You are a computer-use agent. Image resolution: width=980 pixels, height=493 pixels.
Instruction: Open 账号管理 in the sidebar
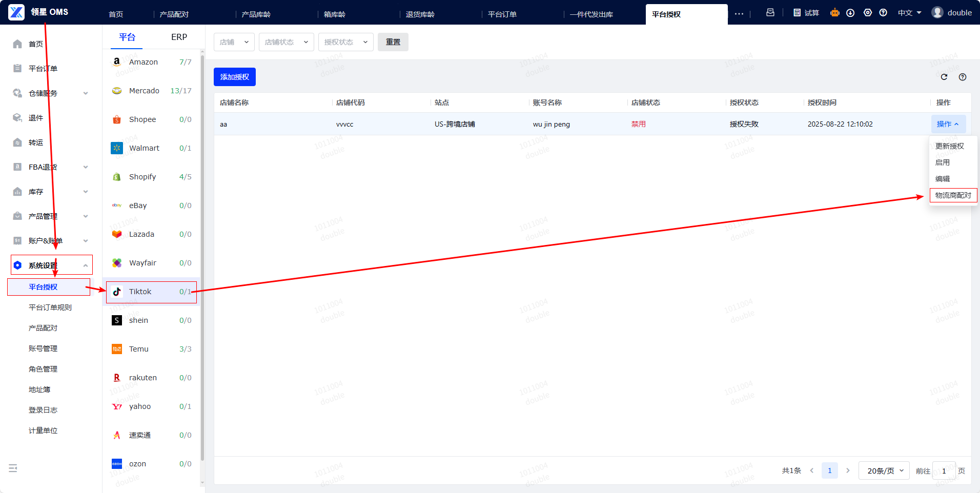pyautogui.click(x=43, y=348)
